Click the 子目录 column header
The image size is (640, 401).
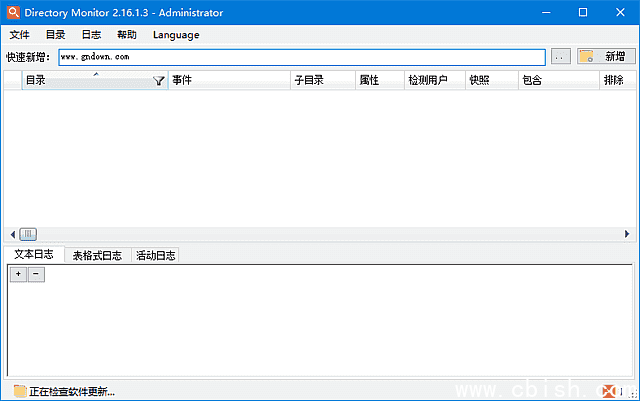pyautogui.click(x=323, y=80)
